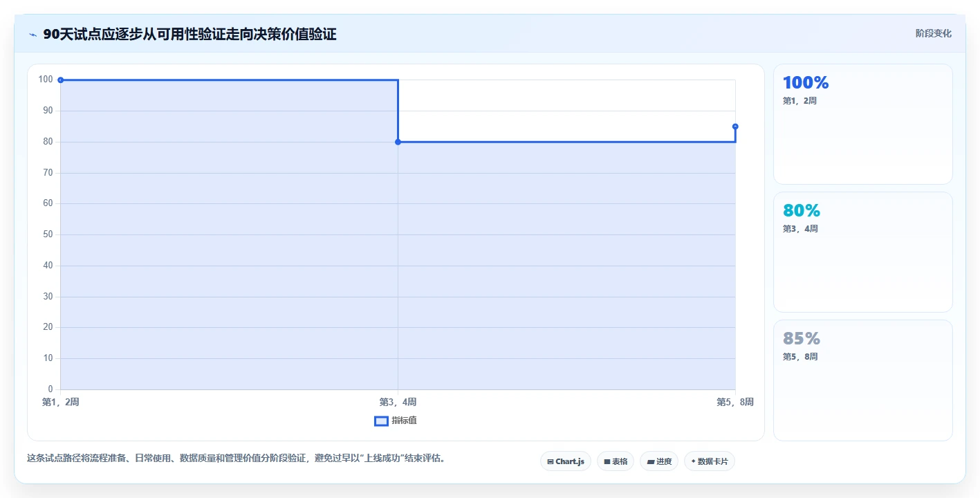Viewport: 980px width, 498px height.
Task: Click x-axis label 第5，8周
Action: [x=735, y=402]
